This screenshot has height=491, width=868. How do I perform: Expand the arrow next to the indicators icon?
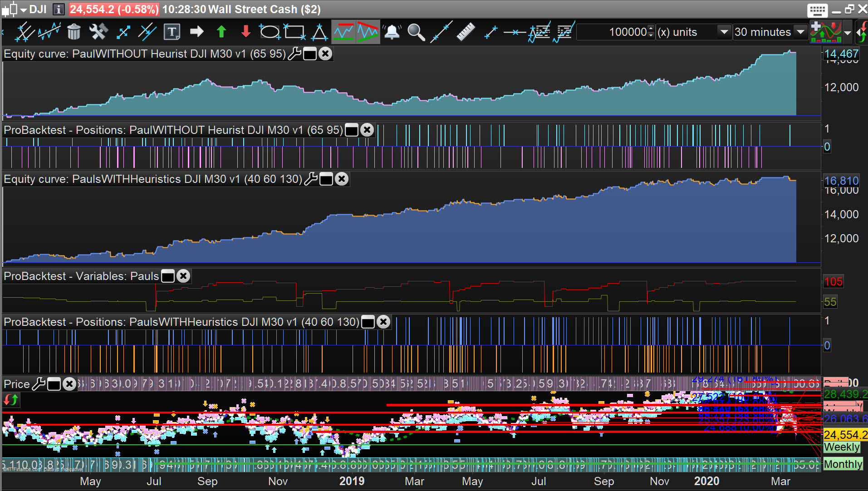click(x=848, y=33)
